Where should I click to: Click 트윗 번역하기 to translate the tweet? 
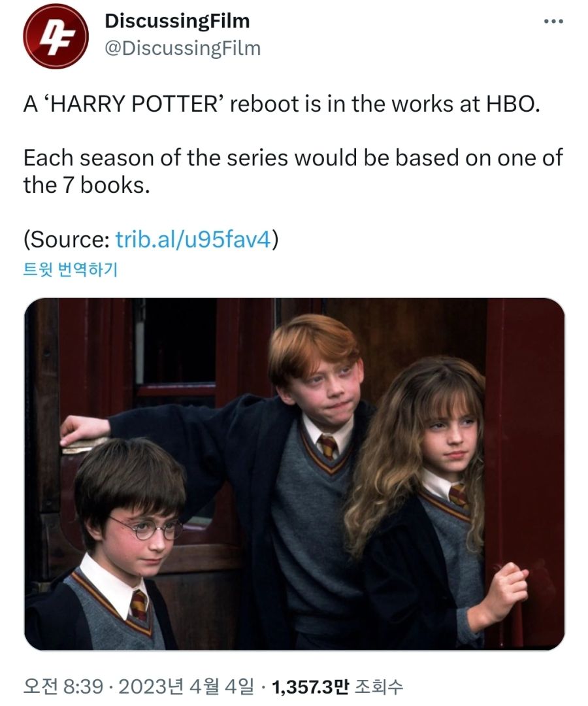[x=70, y=269]
